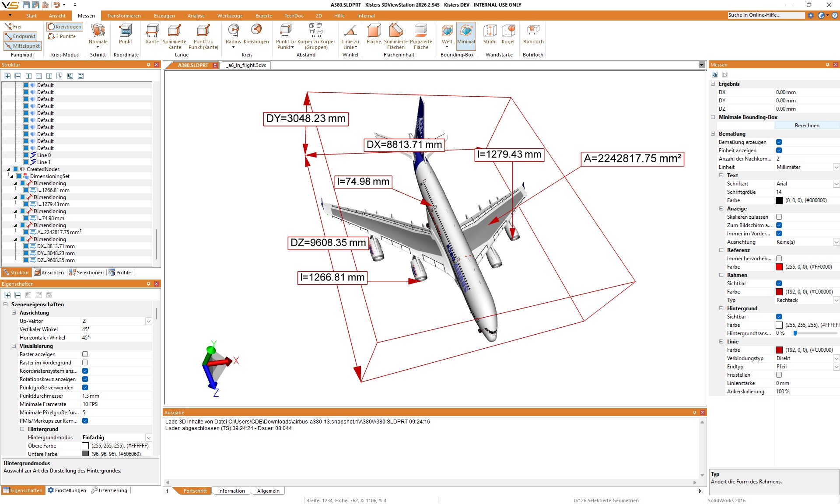Image resolution: width=840 pixels, height=504 pixels.
Task: Open the Einheit Millimeter dropdown
Action: 836,167
